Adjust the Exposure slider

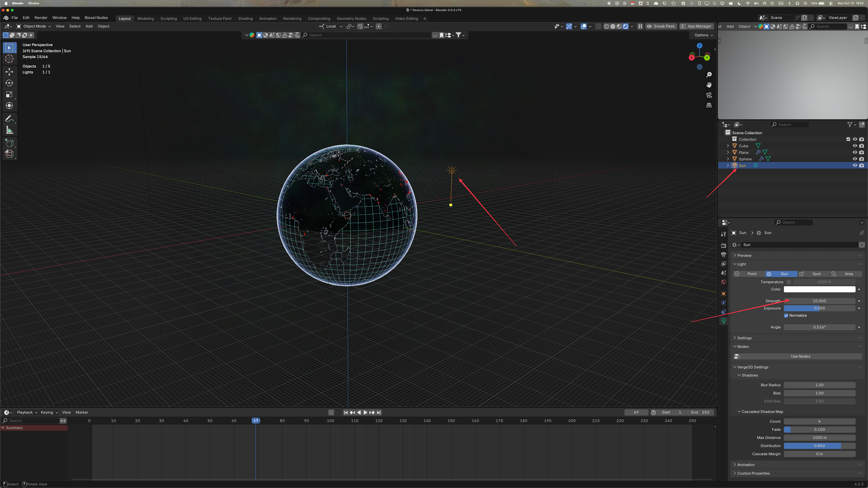click(819, 308)
